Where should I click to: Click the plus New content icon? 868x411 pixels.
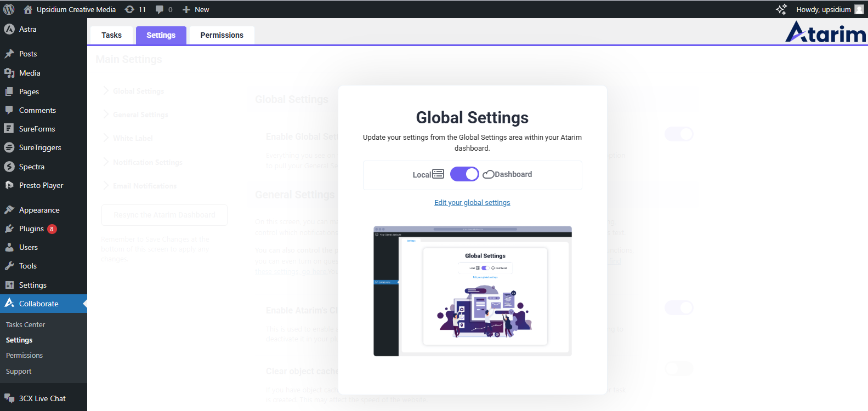point(186,9)
